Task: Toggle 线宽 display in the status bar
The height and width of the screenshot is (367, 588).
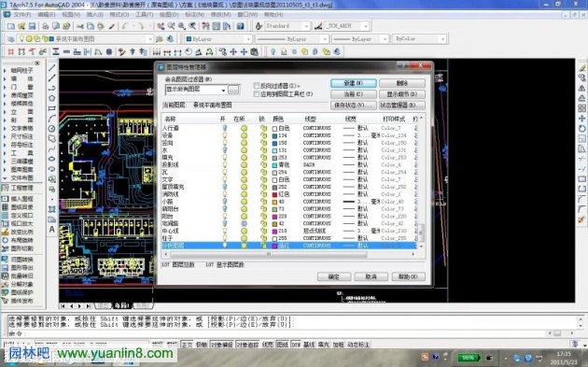Action: tap(267, 345)
